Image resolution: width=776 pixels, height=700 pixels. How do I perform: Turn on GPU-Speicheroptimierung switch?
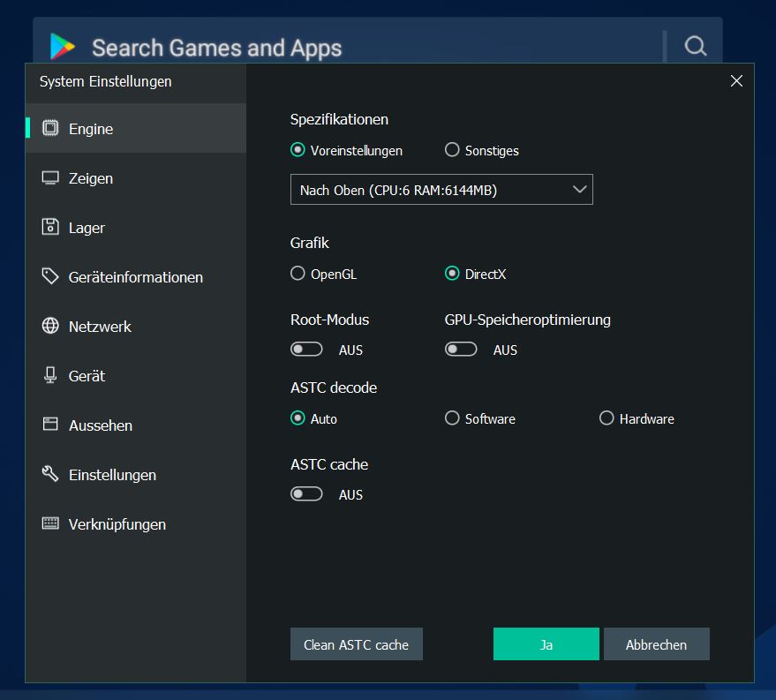[x=461, y=350]
